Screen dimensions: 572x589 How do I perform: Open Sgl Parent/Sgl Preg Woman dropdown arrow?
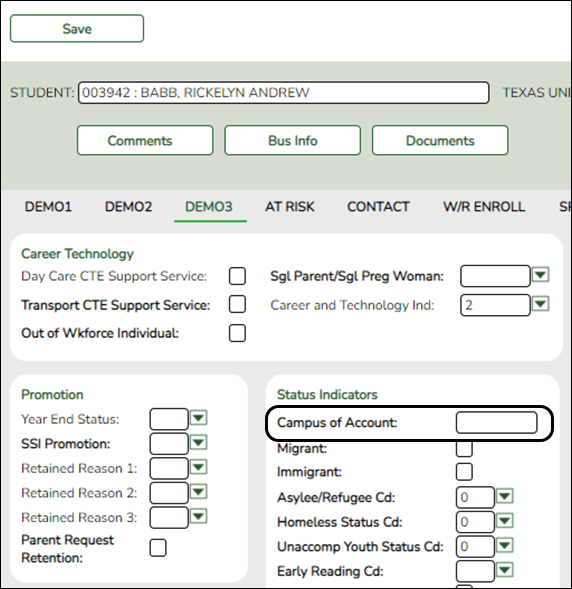[x=540, y=275]
